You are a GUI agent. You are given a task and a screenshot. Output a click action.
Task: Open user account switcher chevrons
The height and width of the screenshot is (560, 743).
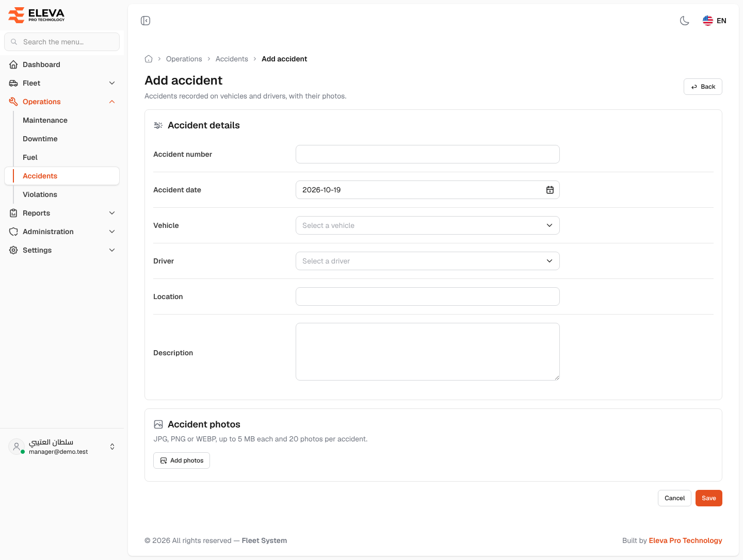(x=112, y=447)
